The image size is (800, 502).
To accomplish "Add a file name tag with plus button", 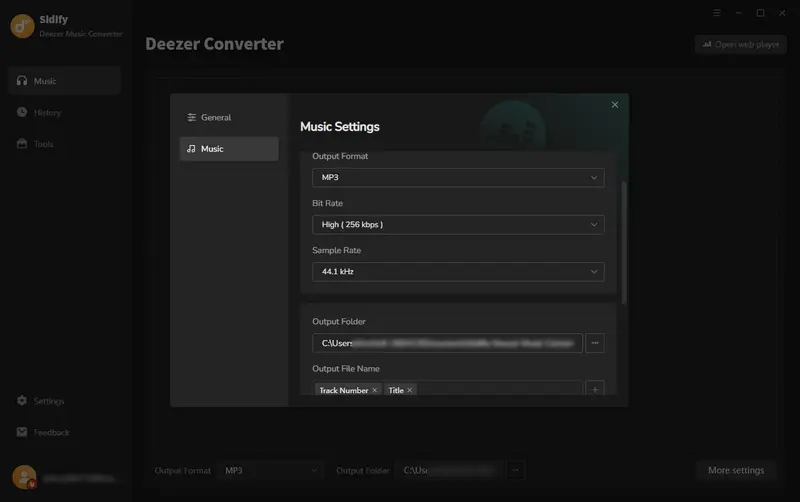I will pos(595,390).
